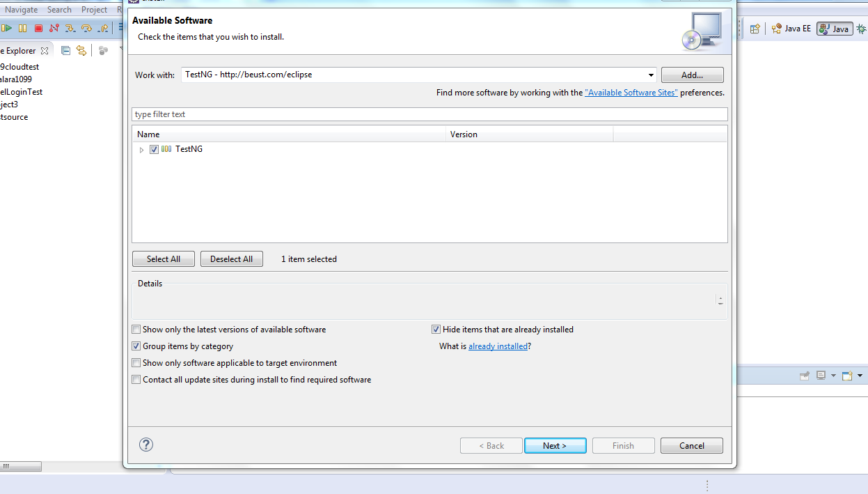Uncheck the TestNG item checkbox
The width and height of the screenshot is (868, 494).
click(x=154, y=149)
